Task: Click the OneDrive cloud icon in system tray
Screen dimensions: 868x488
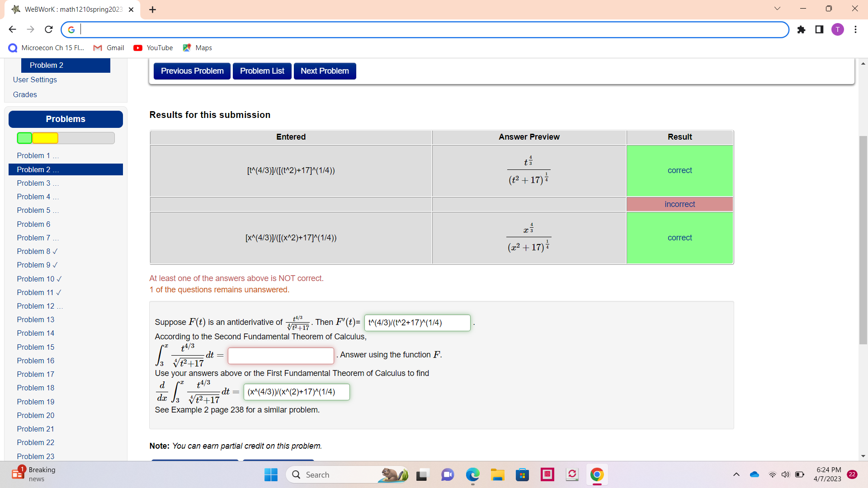Action: pyautogui.click(x=754, y=474)
